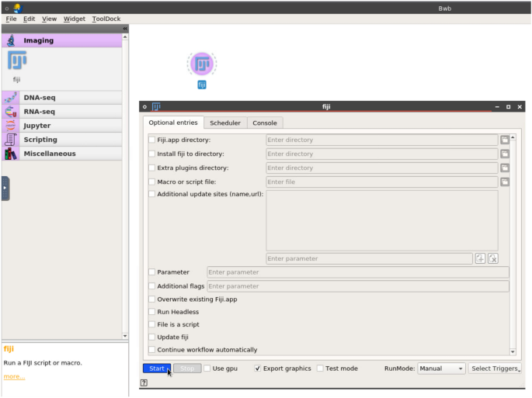Screen dimensions: 532x398
Task: Browse for the Fiji.app directory folder
Action: pos(504,140)
